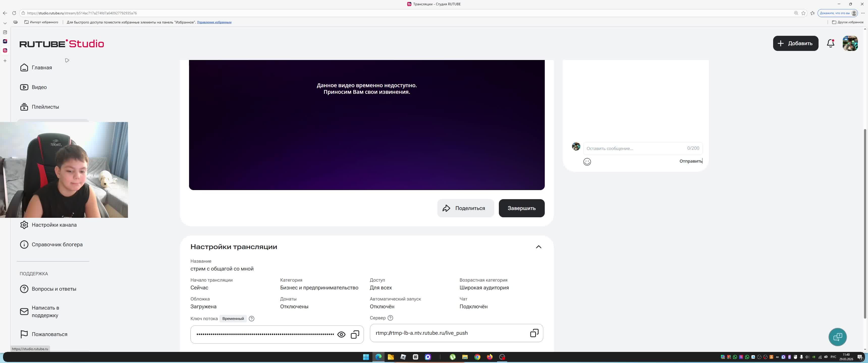Viewport: 868px width, 363px height.
Task: Click the stream key help icon
Action: (x=251, y=319)
